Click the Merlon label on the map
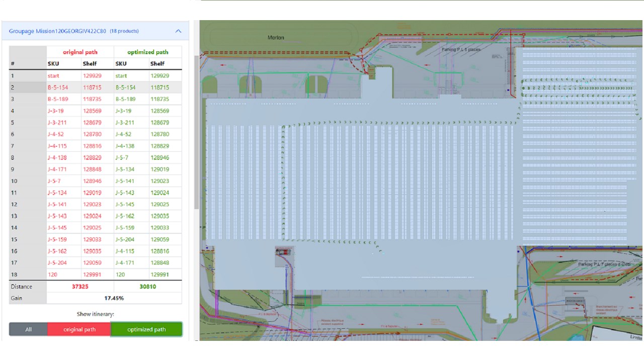 [276, 38]
